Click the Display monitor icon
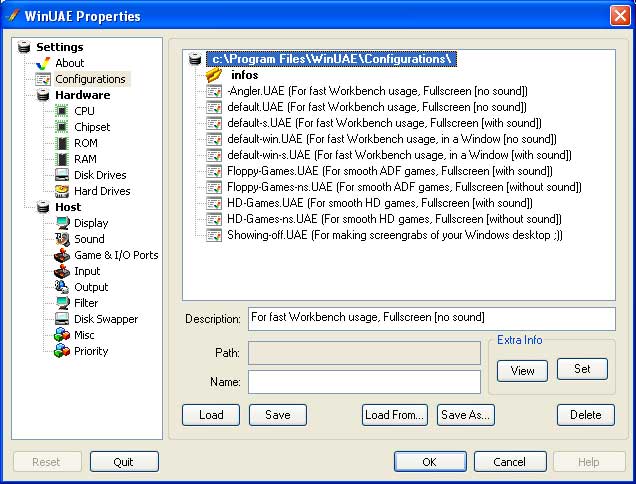Image resolution: width=636 pixels, height=484 pixels. pyautogui.click(x=62, y=223)
